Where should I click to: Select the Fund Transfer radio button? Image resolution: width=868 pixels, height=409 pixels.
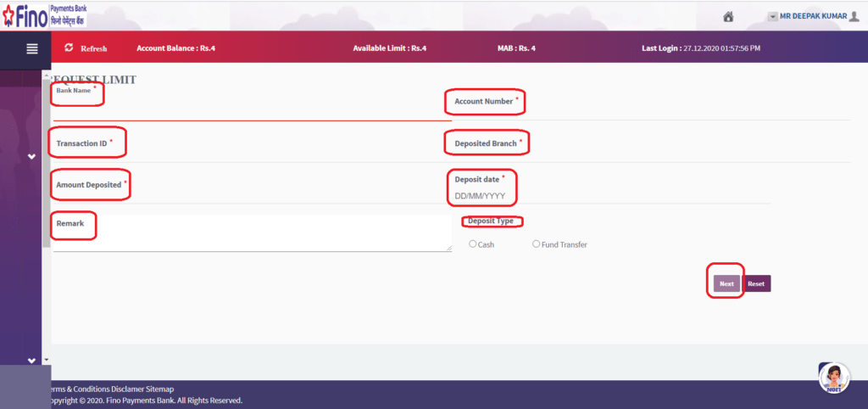(x=536, y=244)
